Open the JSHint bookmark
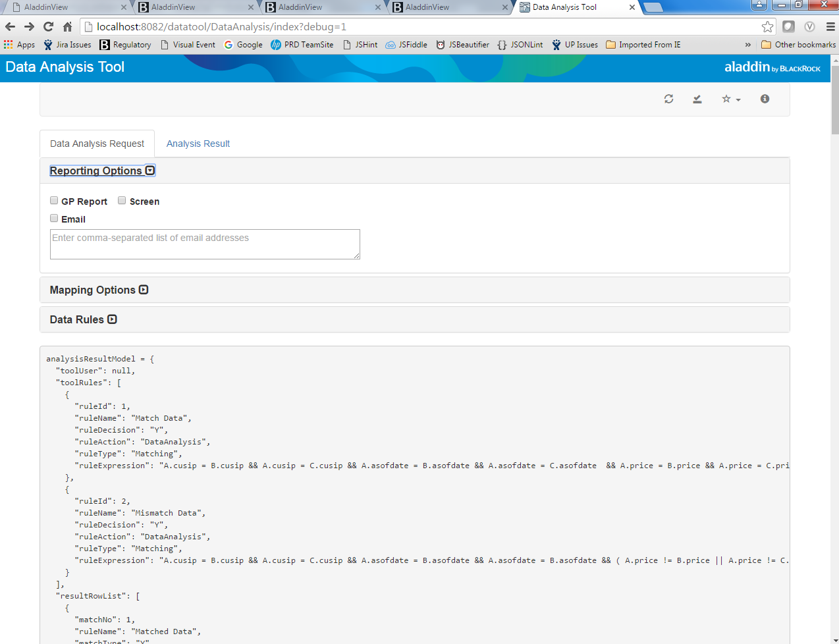 [x=360, y=45]
